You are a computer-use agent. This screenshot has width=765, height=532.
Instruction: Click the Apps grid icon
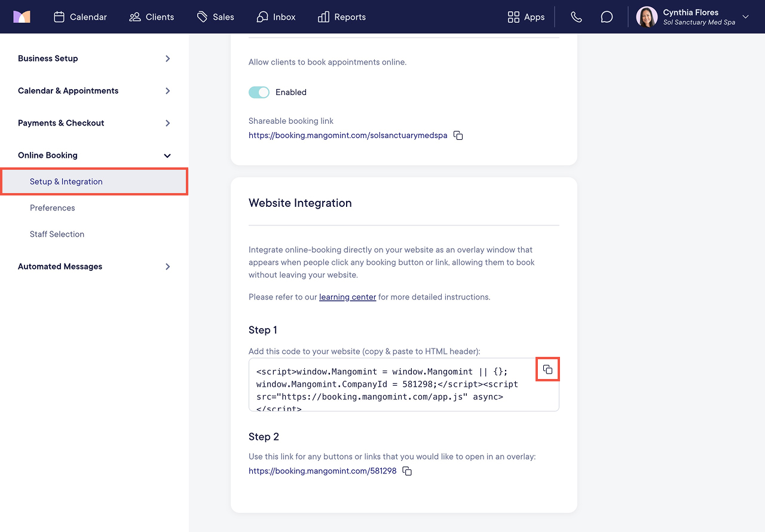click(513, 17)
